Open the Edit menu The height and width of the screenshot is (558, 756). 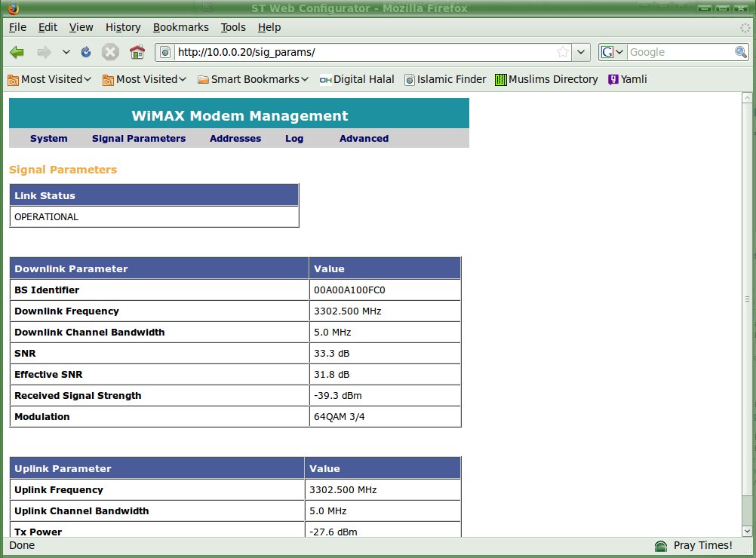tap(48, 27)
